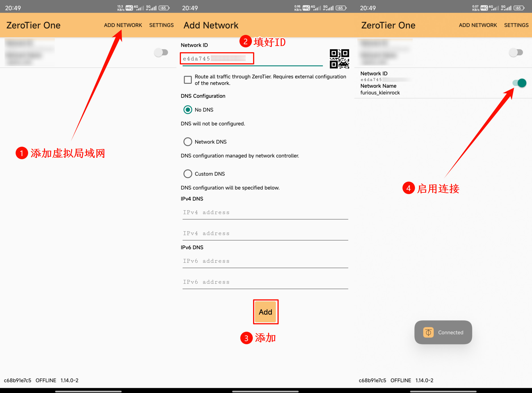Tap the ZeroTier icon in Connected toast
The height and width of the screenshot is (393, 532).
[428, 332]
